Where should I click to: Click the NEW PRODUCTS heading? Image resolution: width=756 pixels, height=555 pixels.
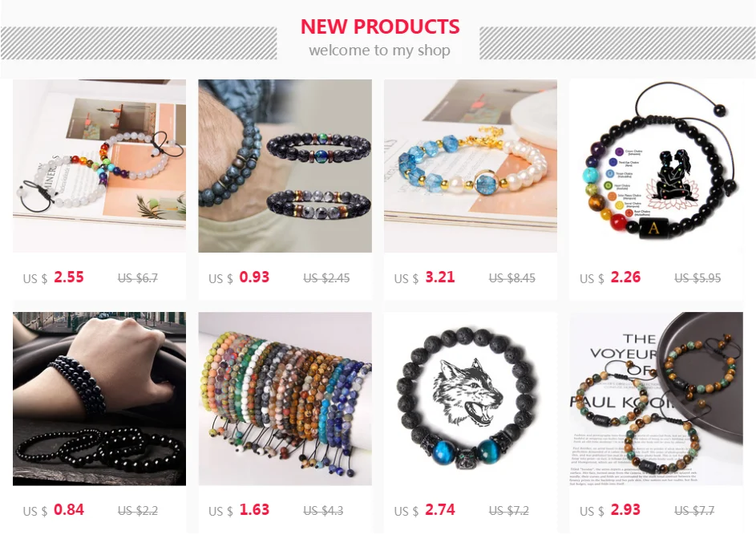[x=380, y=26]
